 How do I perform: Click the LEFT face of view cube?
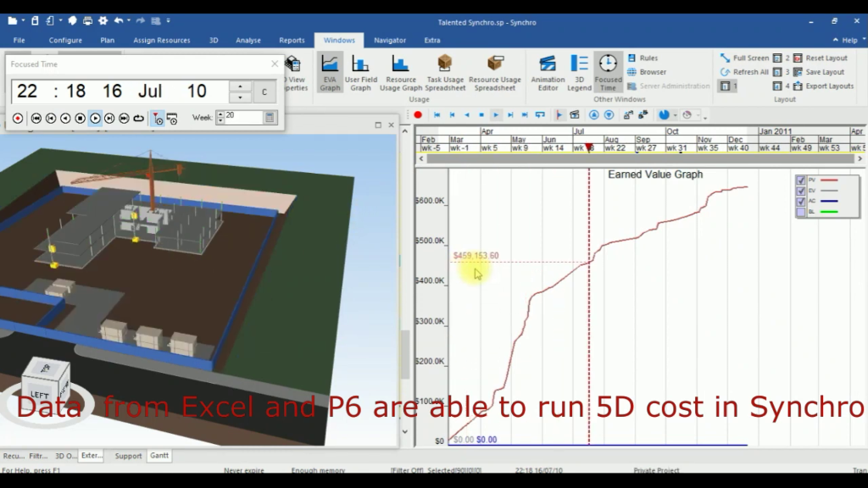(40, 395)
